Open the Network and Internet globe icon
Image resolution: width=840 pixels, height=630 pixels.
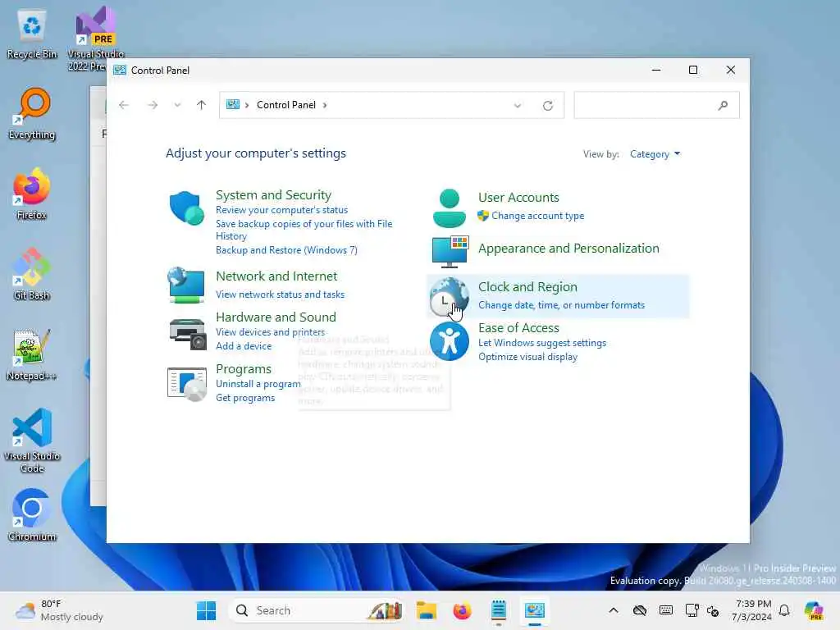click(186, 285)
